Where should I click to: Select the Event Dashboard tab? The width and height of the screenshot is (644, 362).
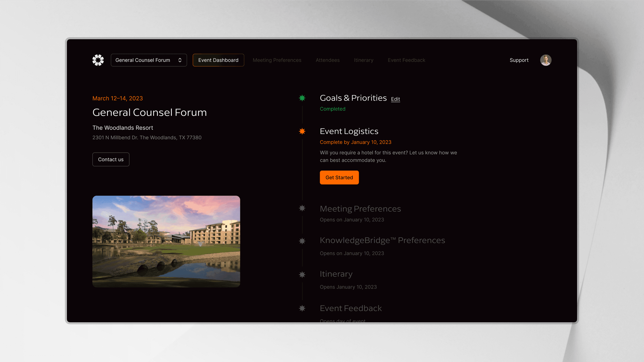pyautogui.click(x=218, y=60)
